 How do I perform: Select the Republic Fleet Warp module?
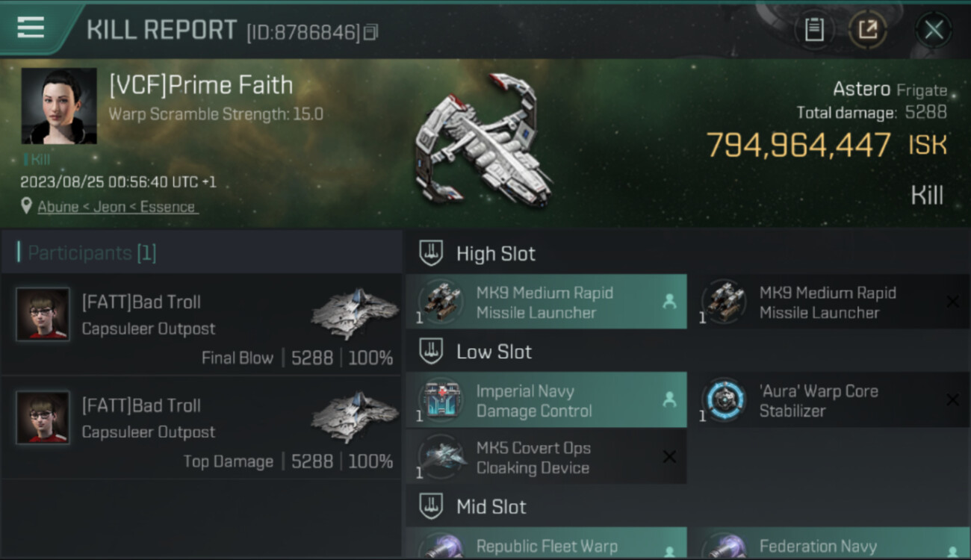point(546,544)
